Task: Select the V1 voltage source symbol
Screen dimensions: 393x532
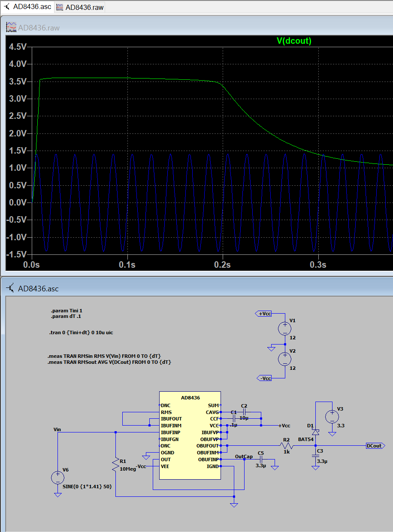Action: point(285,329)
